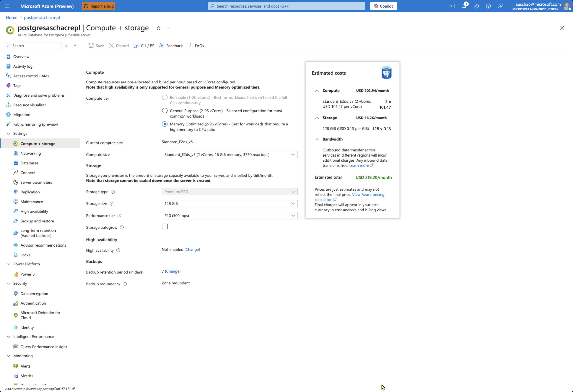This screenshot has height=392, width=573.
Task: Open FAQs from the toolbar
Action: point(196,46)
